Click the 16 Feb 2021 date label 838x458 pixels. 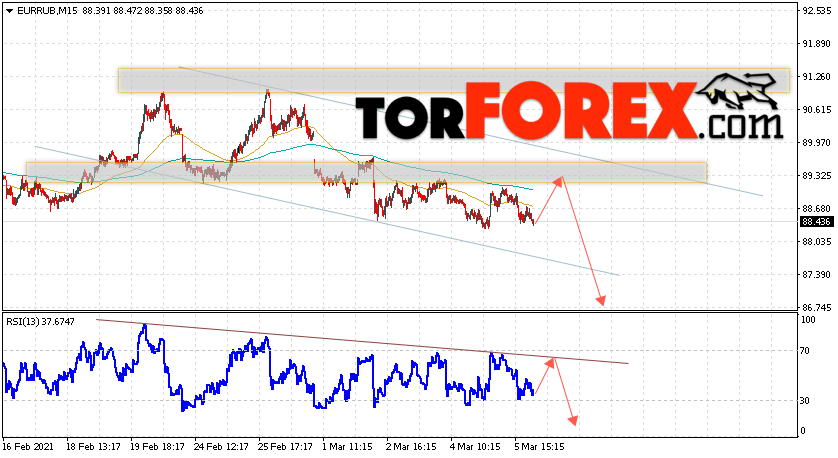pyautogui.click(x=26, y=446)
